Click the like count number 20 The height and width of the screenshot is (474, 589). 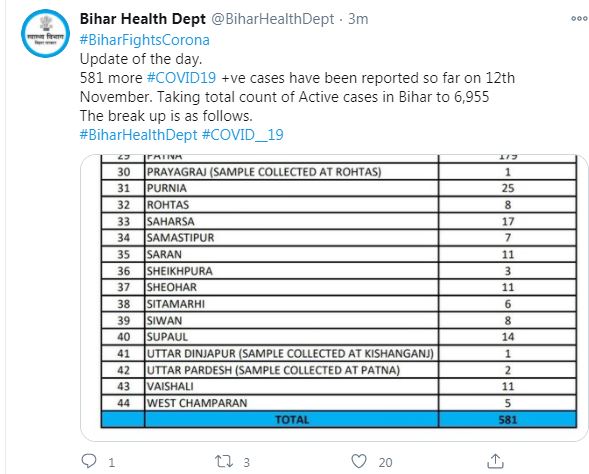[x=385, y=462]
